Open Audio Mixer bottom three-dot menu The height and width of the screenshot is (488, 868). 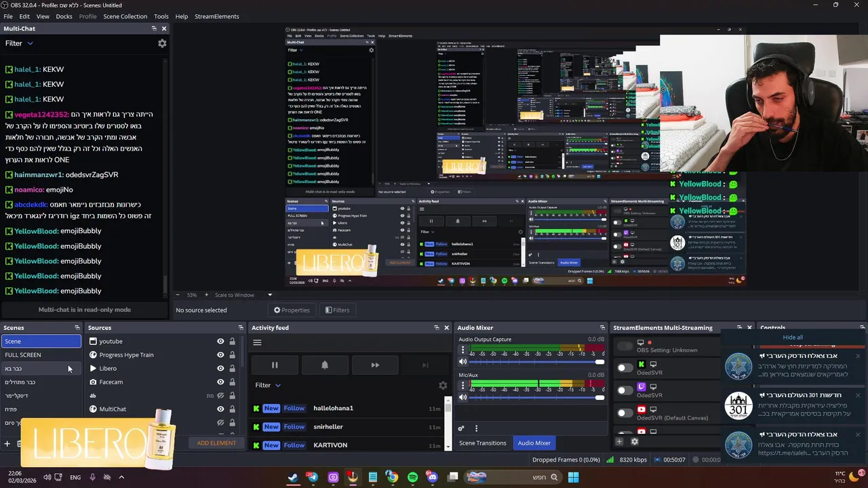point(476,428)
